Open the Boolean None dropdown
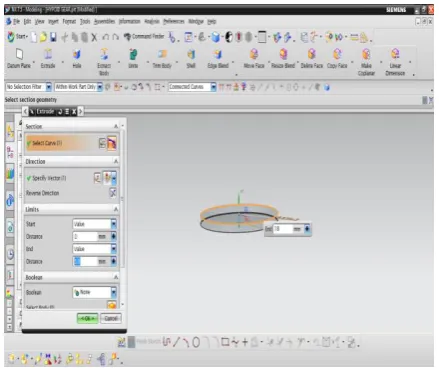439x368 pixels. [114, 292]
